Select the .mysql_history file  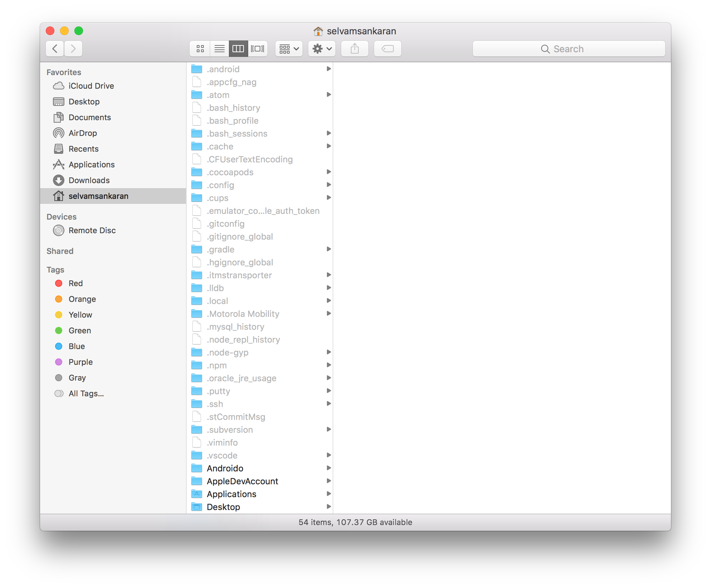[x=260, y=327]
